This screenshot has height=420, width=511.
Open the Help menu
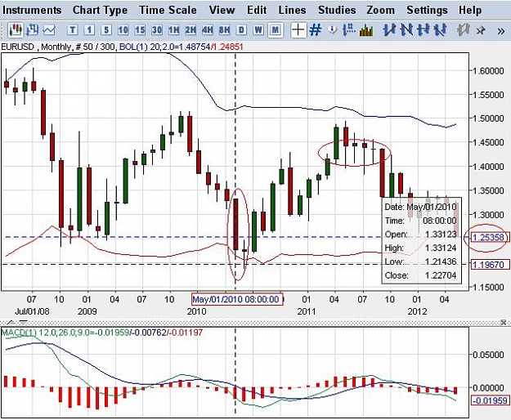[470, 10]
